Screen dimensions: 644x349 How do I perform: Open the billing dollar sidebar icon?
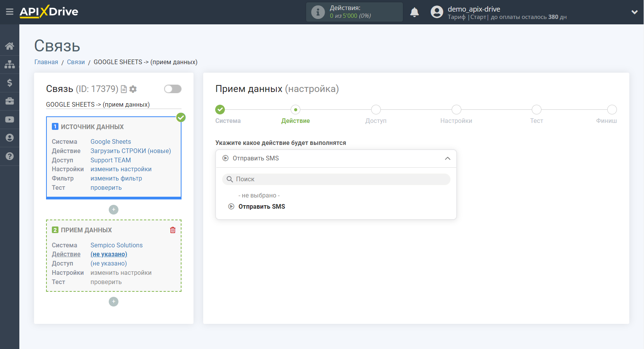point(10,83)
